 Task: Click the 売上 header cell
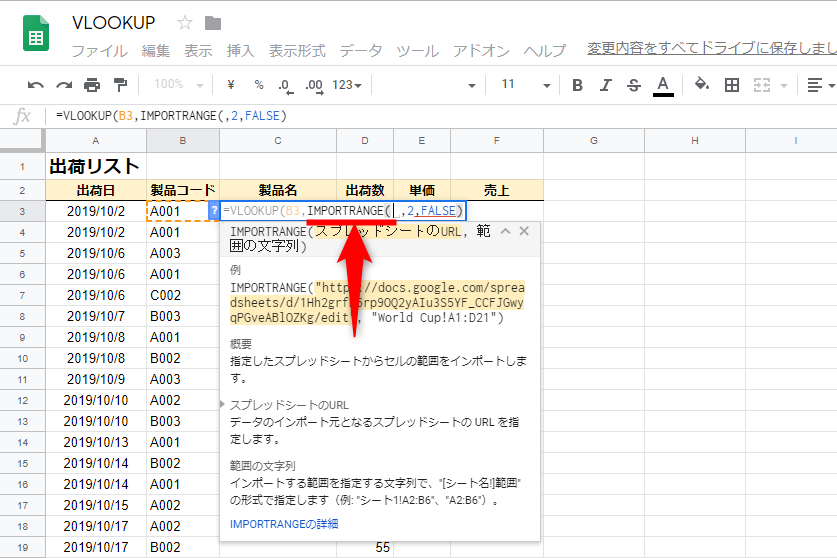496,190
